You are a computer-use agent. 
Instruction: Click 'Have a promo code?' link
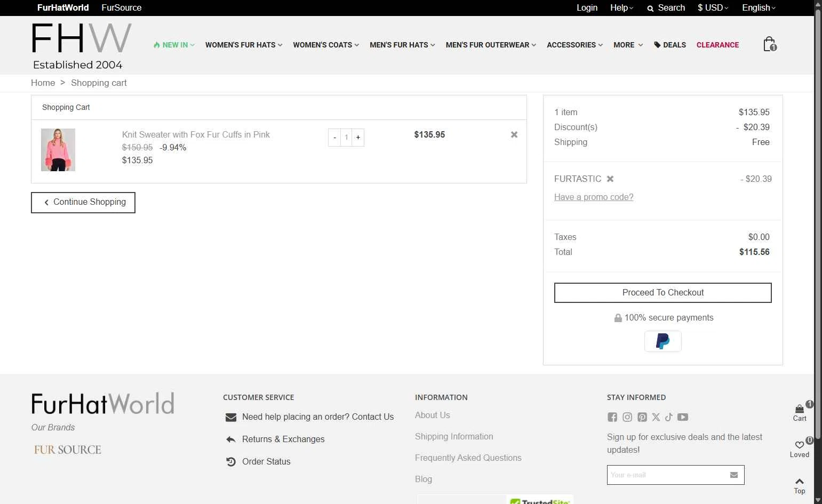tap(594, 197)
